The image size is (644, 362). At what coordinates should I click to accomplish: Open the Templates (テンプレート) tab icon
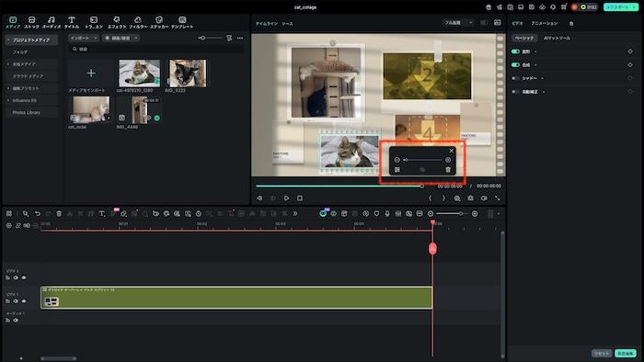(x=182, y=19)
